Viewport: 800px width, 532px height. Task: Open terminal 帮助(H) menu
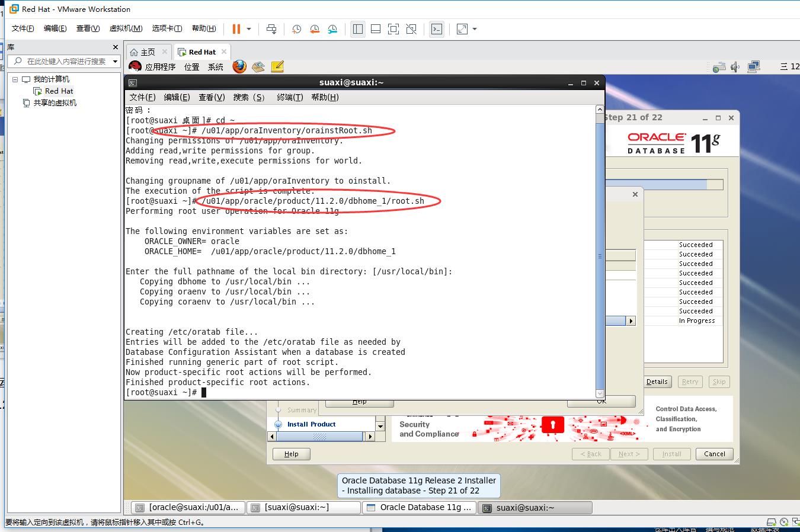pyautogui.click(x=325, y=97)
